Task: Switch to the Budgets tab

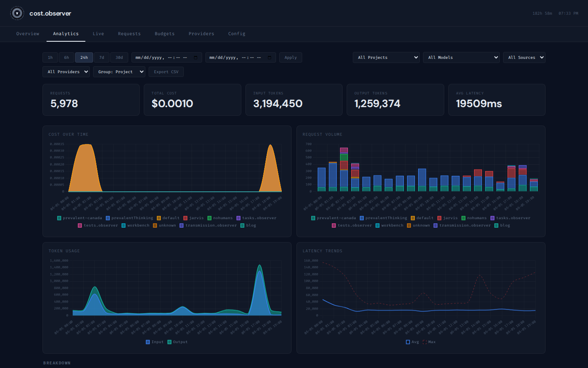Action: [165, 34]
